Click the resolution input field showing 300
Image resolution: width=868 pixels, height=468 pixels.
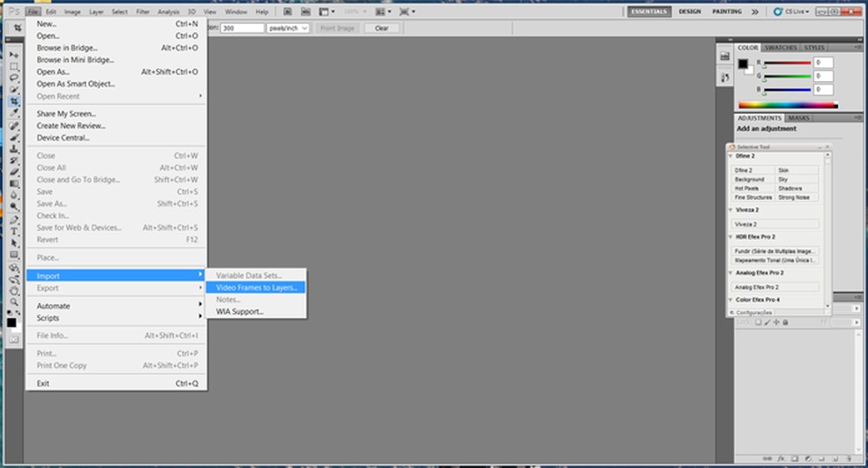(x=242, y=27)
